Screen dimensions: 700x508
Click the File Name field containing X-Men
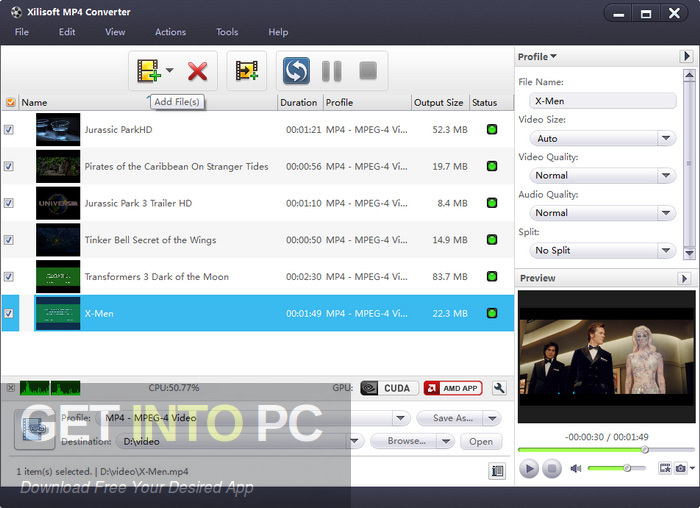pyautogui.click(x=603, y=101)
